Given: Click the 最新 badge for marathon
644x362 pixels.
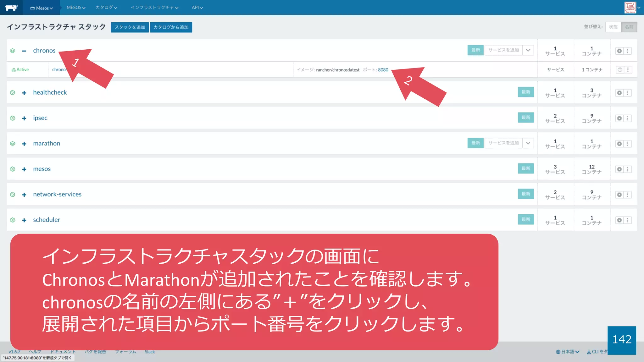Looking at the screenshot, I should coord(475,143).
